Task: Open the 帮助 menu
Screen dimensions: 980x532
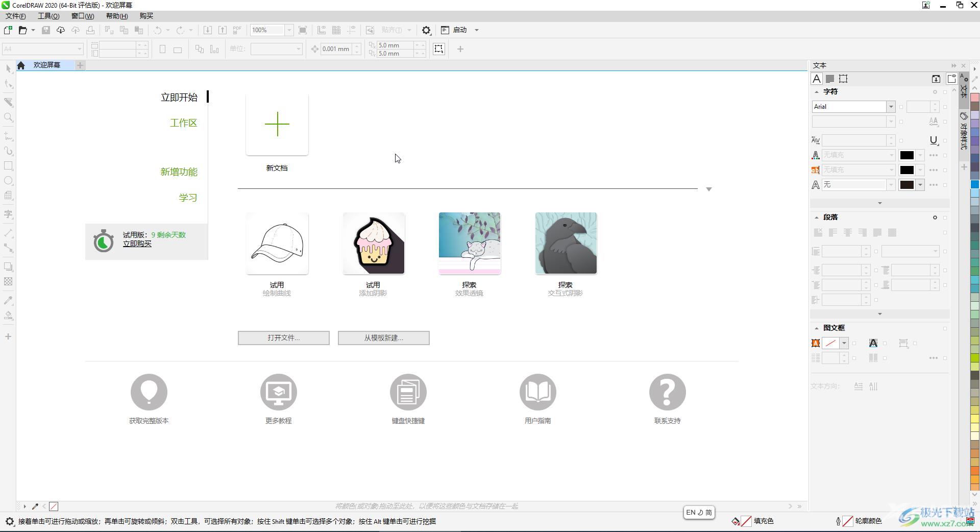Action: point(116,16)
